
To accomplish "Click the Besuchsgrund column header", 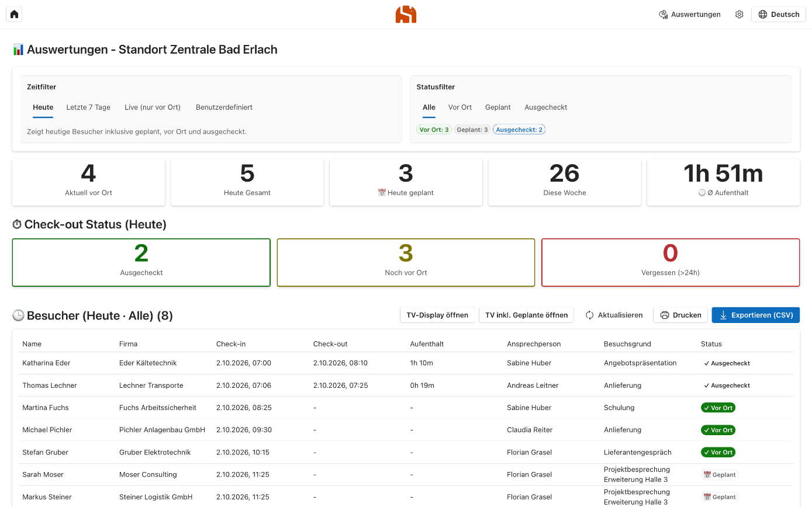I will tap(627, 344).
